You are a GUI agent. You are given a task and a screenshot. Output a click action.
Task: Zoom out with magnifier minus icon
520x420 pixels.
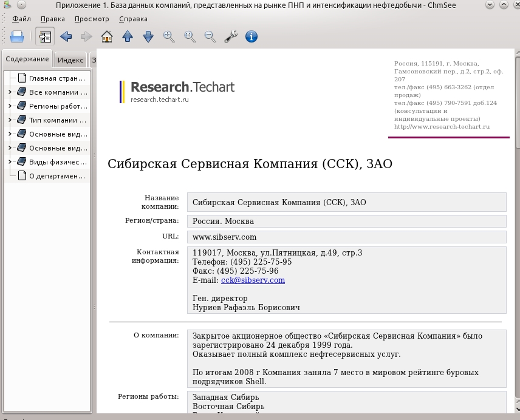coord(210,36)
